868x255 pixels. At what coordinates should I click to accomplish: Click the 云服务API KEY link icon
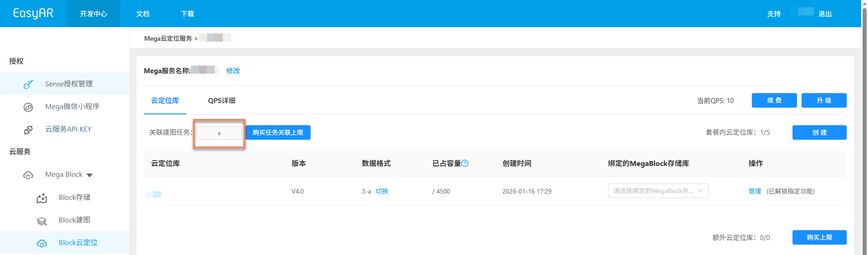(x=28, y=130)
